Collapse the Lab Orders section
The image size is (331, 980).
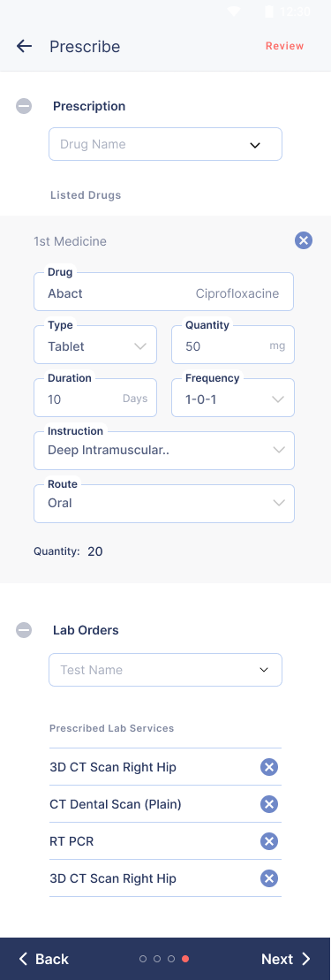(x=24, y=630)
